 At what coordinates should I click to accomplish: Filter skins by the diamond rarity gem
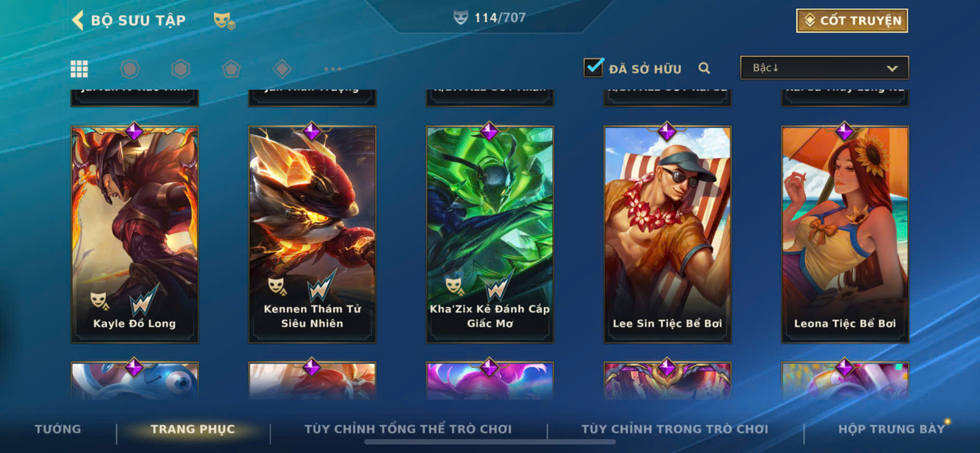click(282, 69)
